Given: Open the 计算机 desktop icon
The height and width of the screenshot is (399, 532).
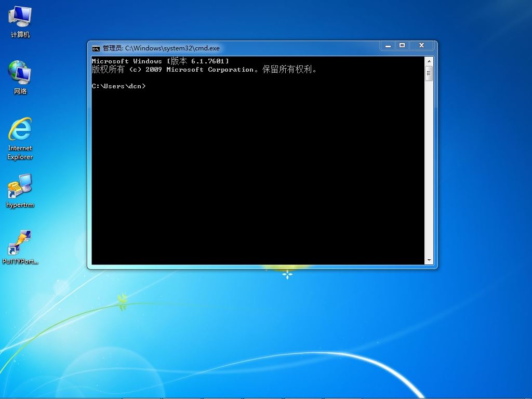Looking at the screenshot, I should click(20, 22).
